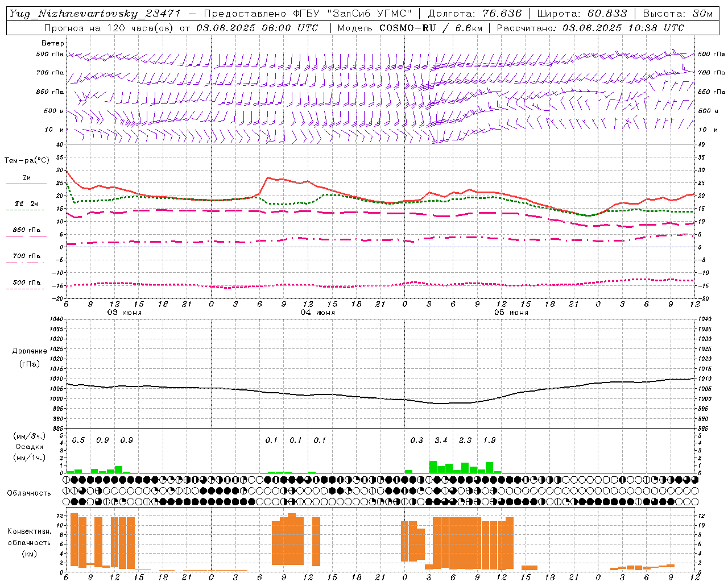Click the 'Высота: 30м' header entry
The height and width of the screenshot is (582, 728).
tap(678, 14)
